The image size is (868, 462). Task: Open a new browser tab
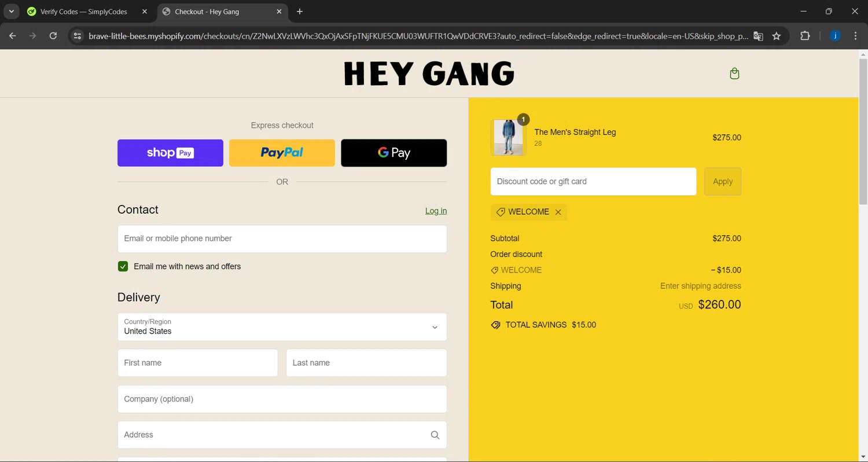(299, 12)
